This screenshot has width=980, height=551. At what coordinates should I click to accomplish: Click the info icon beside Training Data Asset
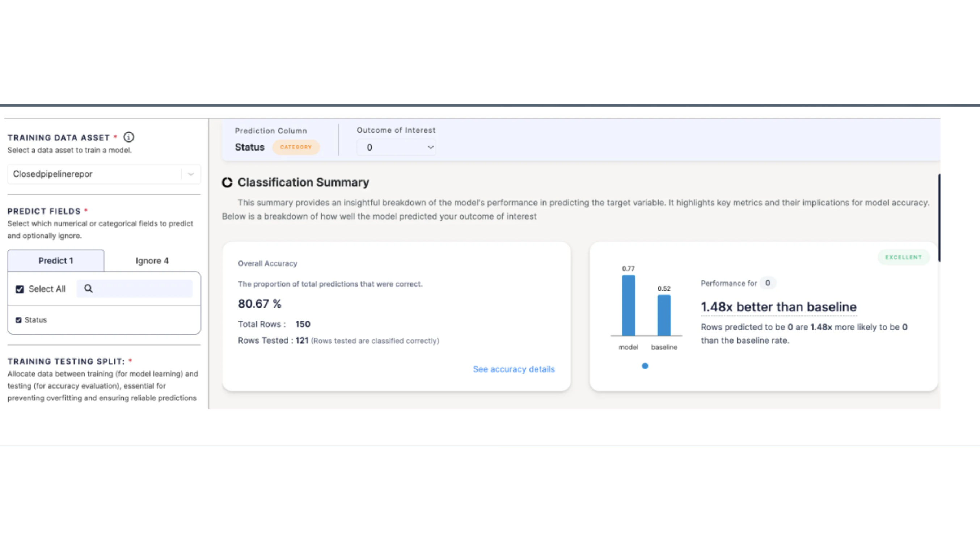pos(128,137)
